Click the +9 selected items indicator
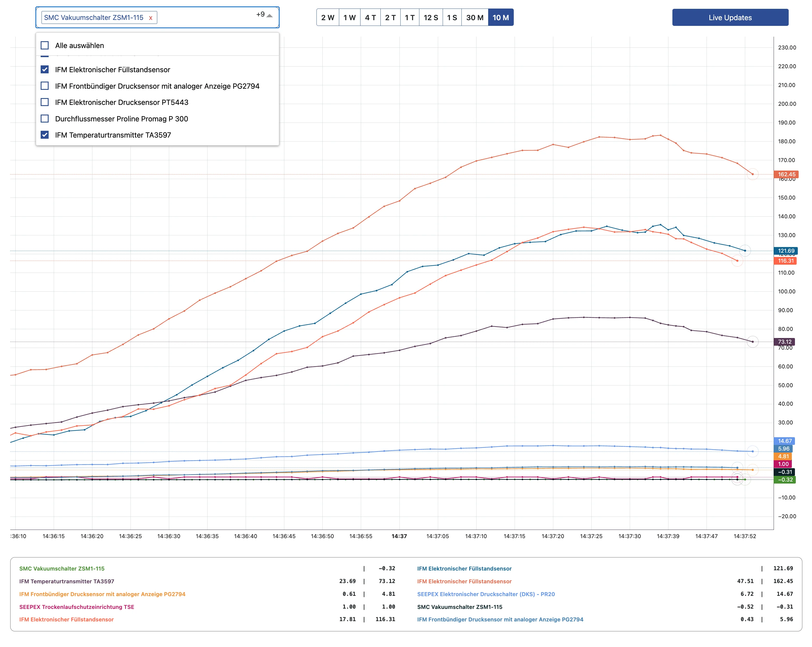 pos(260,14)
